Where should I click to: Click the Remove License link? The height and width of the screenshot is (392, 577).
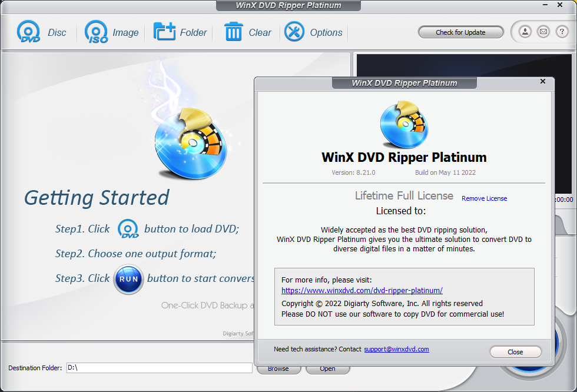click(x=484, y=198)
